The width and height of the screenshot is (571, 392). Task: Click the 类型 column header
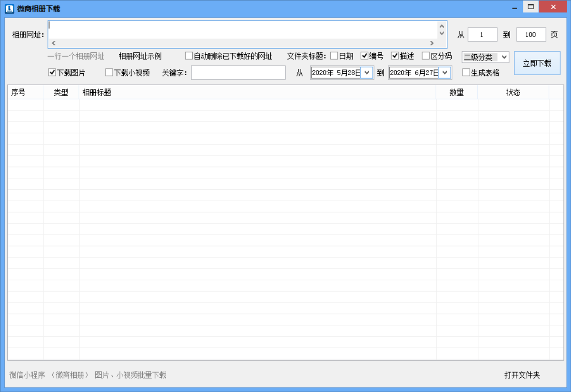[61, 92]
